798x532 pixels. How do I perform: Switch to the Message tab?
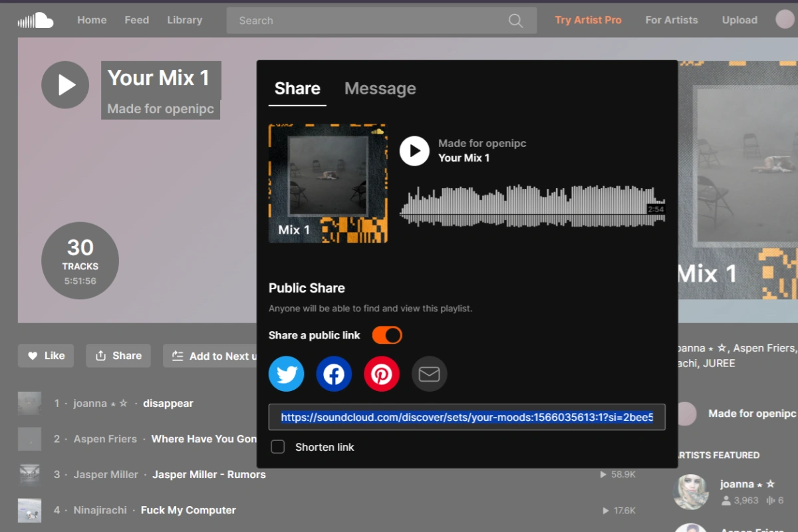(380, 88)
